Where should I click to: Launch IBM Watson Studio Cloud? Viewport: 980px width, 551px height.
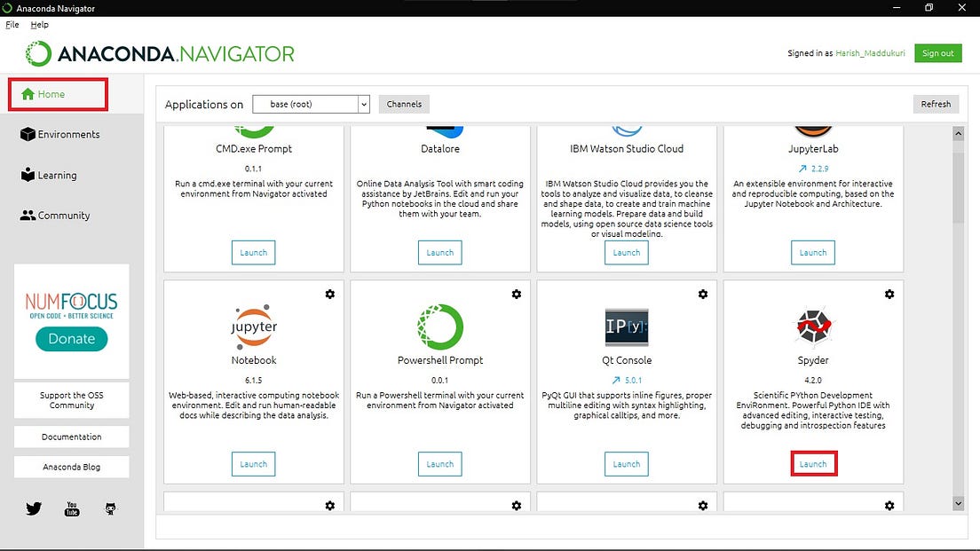pos(626,252)
